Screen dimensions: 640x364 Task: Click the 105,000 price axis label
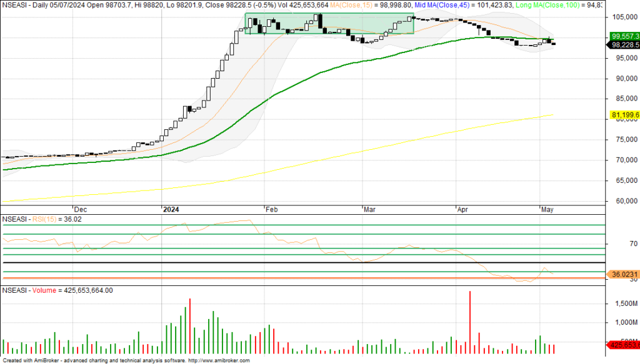622,17
